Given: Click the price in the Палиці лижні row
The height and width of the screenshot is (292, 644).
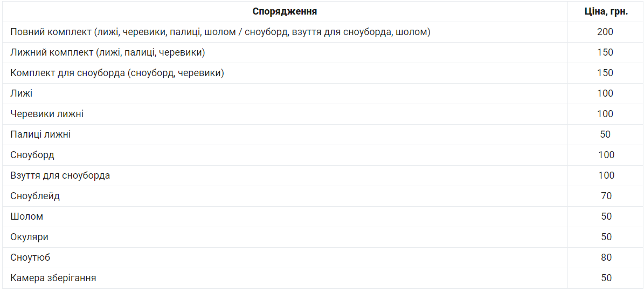Looking at the screenshot, I should (x=605, y=134).
